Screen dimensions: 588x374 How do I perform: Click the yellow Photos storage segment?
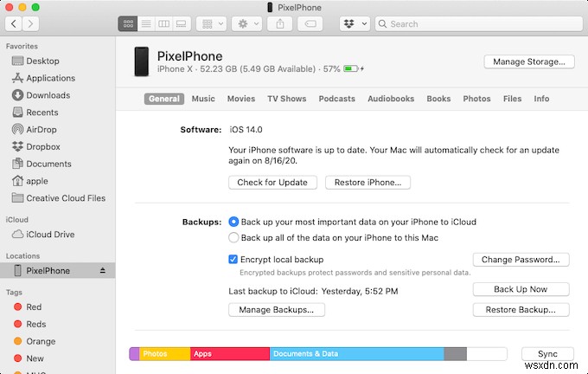165,354
